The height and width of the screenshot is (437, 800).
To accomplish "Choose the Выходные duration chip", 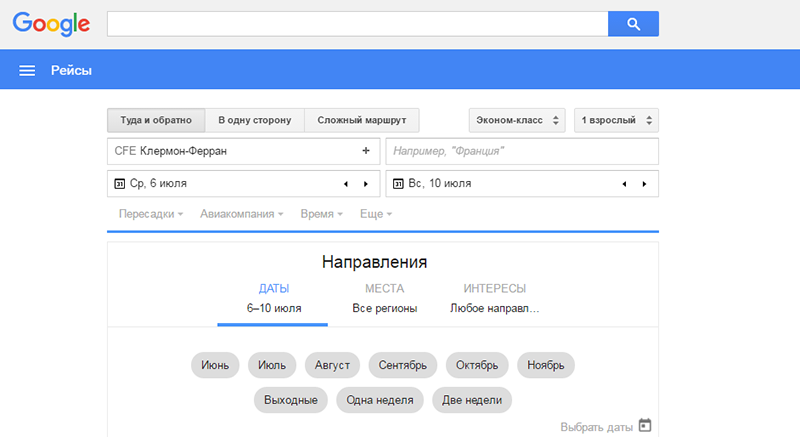I will 291,400.
